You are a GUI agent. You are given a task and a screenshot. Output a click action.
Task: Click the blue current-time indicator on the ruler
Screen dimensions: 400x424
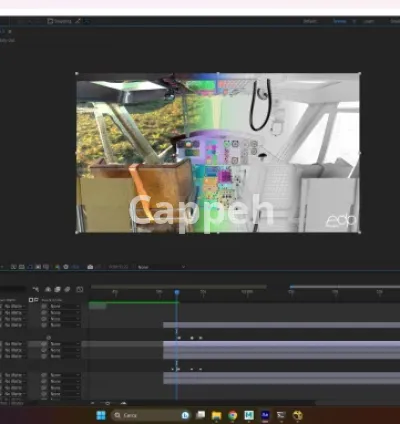coord(177,292)
